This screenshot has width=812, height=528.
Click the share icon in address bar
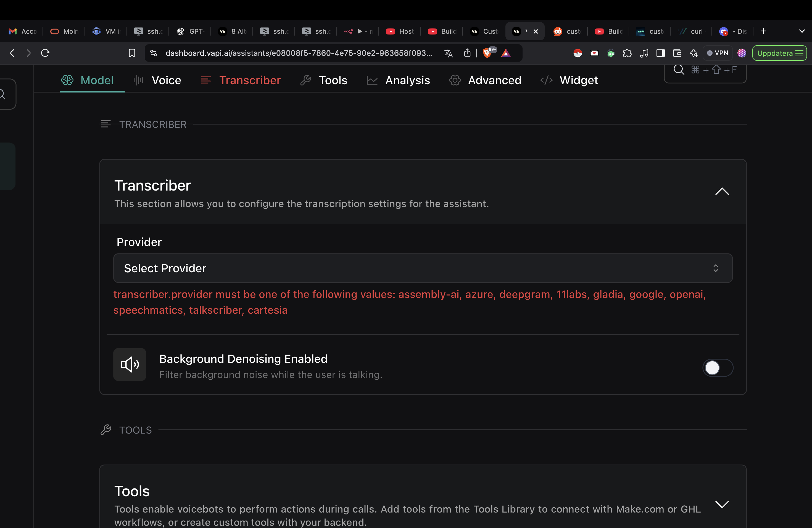pyautogui.click(x=467, y=53)
